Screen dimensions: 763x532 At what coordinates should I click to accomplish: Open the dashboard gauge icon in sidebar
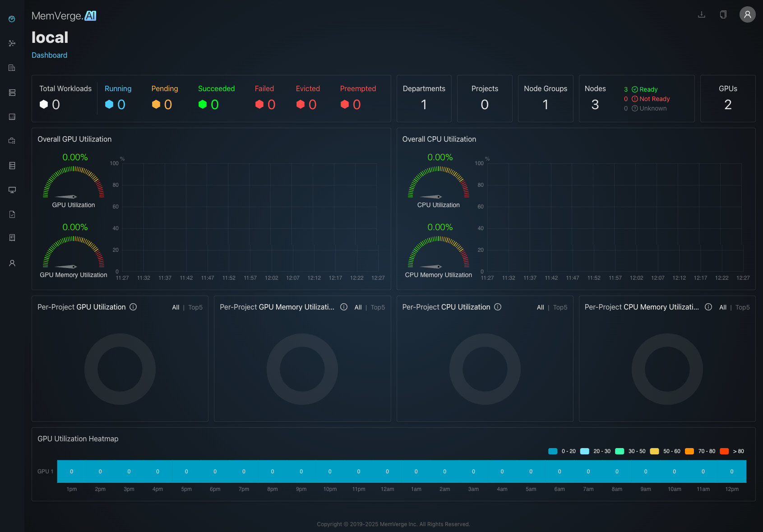tap(12, 19)
